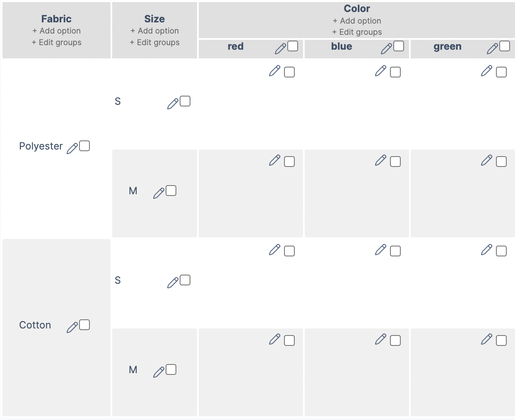Select the checkbox next to the green header
The image size is (515, 420).
click(505, 46)
